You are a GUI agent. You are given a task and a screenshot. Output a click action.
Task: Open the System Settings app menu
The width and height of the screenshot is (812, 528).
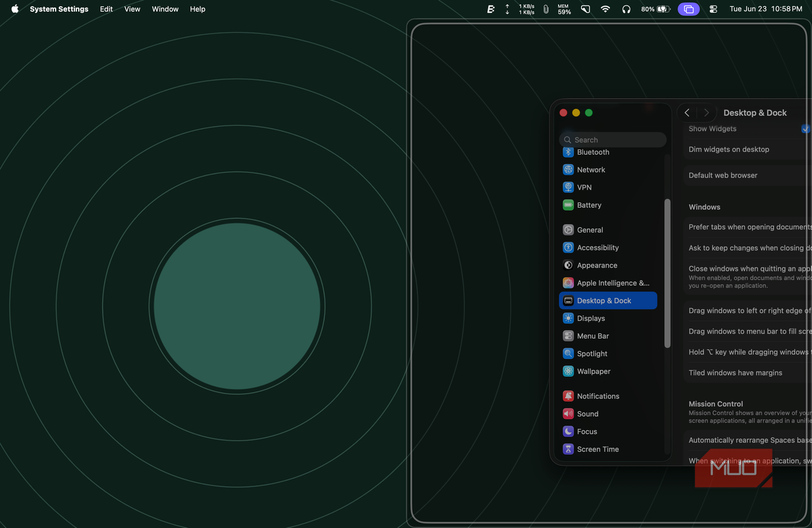tap(59, 9)
